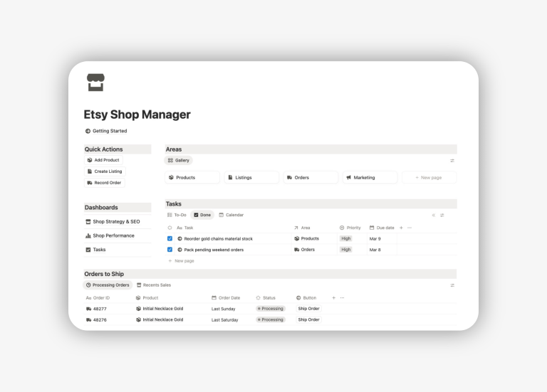This screenshot has width=547, height=392.
Task: Uncheck the Reorder gold chains material stock task
Action: click(170, 238)
